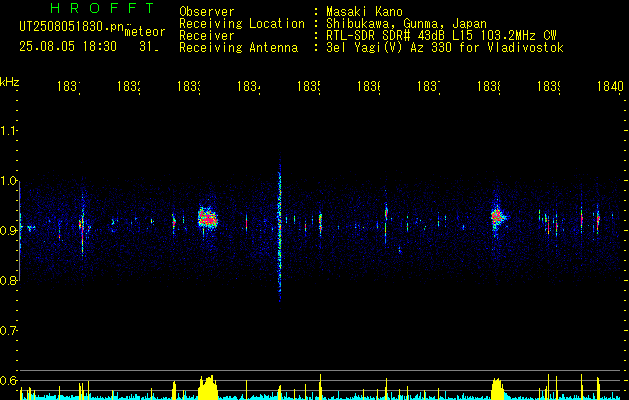629x400 pixels.
Task: Click the 1835 time axis label
Action: click(x=309, y=86)
